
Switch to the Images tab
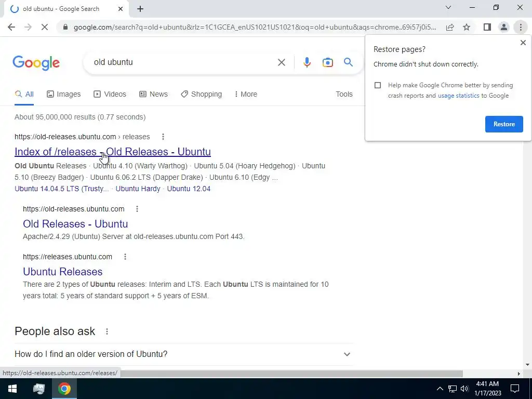coord(64,94)
